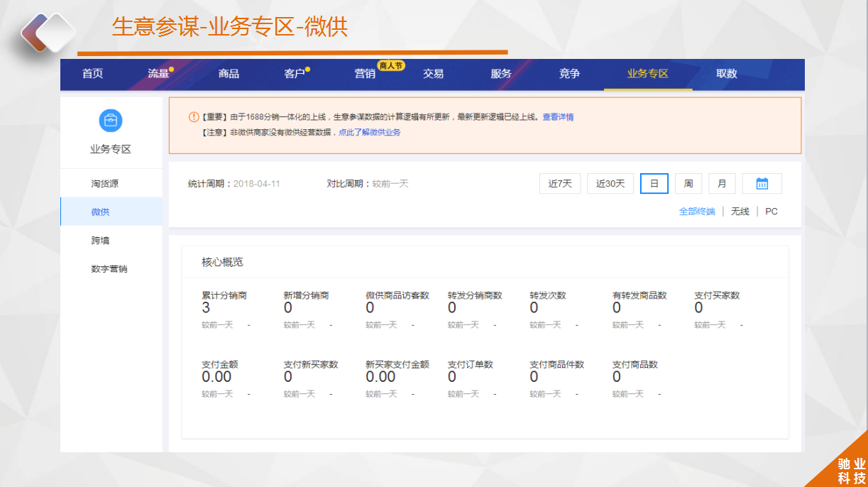Choose the 周 period button

688,184
